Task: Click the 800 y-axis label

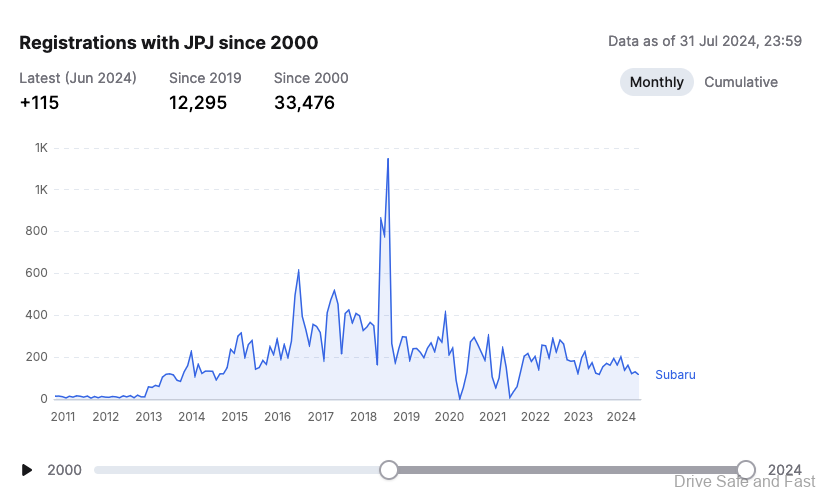Action: point(37,232)
